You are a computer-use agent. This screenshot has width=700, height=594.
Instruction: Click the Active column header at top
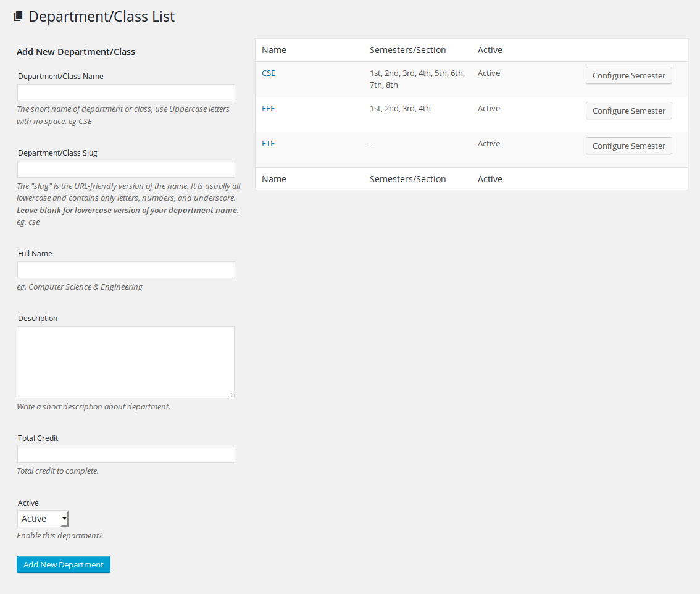click(490, 50)
